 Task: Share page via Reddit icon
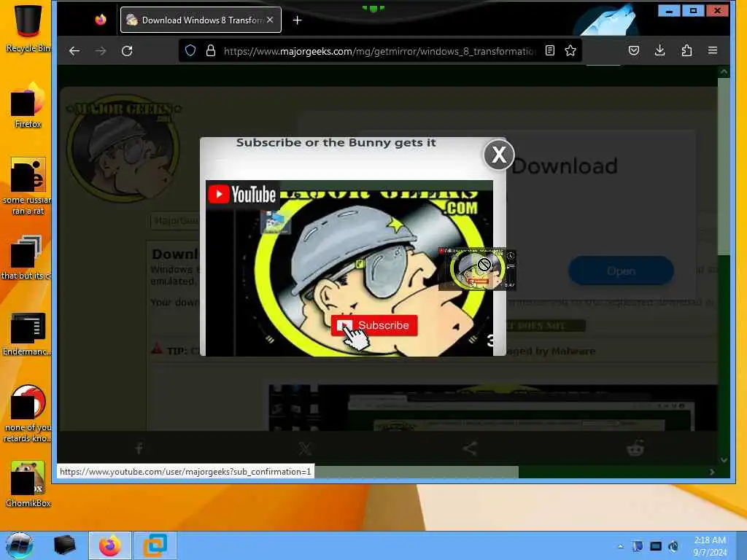pyautogui.click(x=635, y=448)
